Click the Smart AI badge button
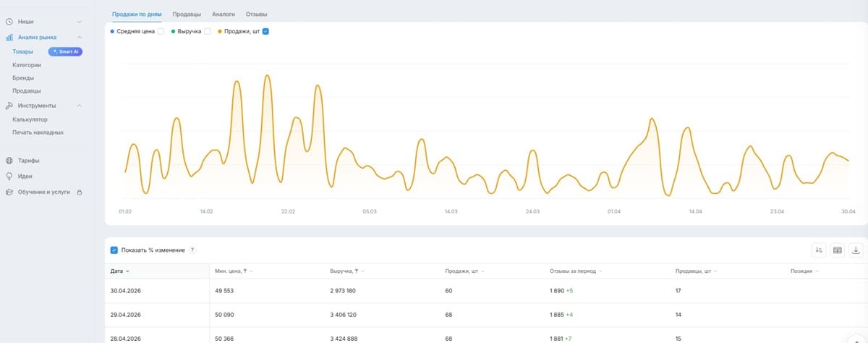Image resolution: width=868 pixels, height=343 pixels. (x=65, y=51)
